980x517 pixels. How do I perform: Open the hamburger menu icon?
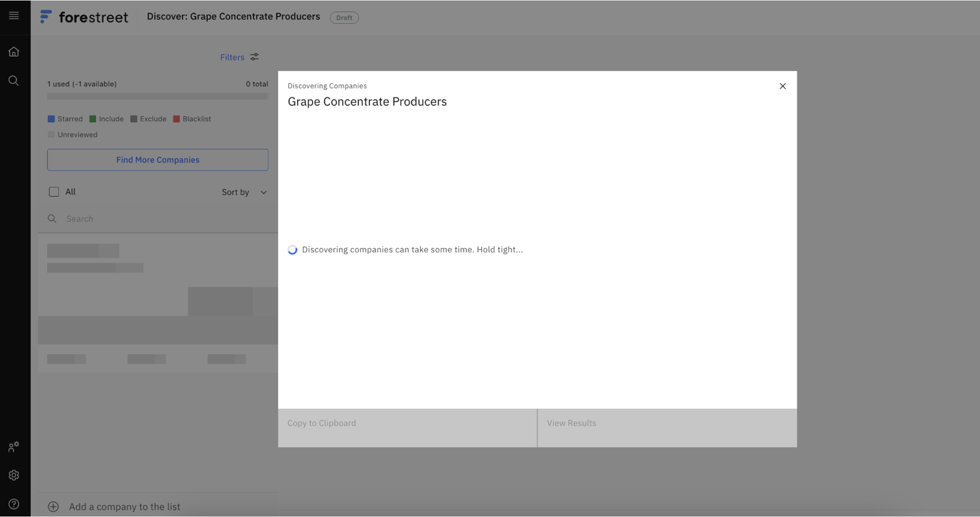pos(14,16)
